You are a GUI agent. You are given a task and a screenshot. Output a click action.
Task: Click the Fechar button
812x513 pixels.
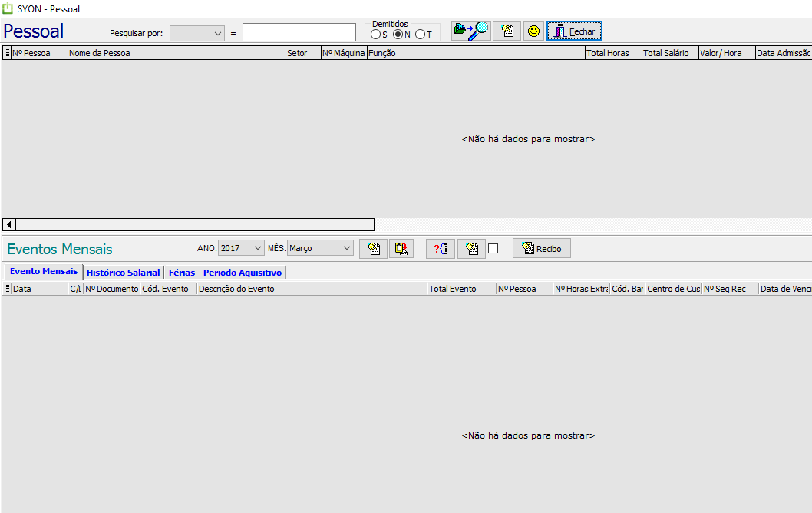(x=574, y=31)
